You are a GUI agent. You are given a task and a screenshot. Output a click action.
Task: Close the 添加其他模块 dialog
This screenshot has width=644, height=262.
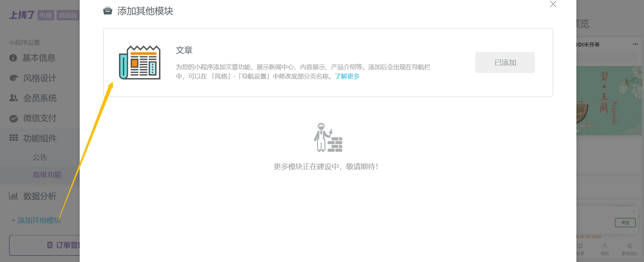coord(553,4)
